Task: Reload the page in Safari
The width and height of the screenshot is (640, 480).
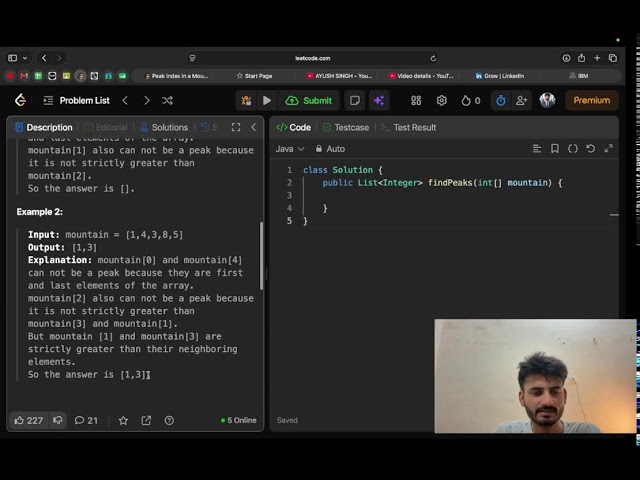Action: point(433,58)
